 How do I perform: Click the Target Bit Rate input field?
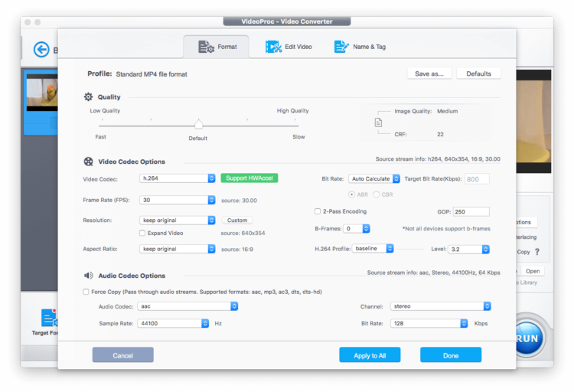477,179
